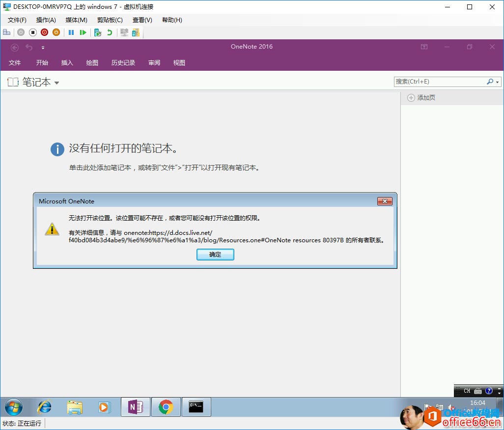This screenshot has height=430, width=504.
Task: Click the CH language bar indicator
Action: (x=467, y=391)
